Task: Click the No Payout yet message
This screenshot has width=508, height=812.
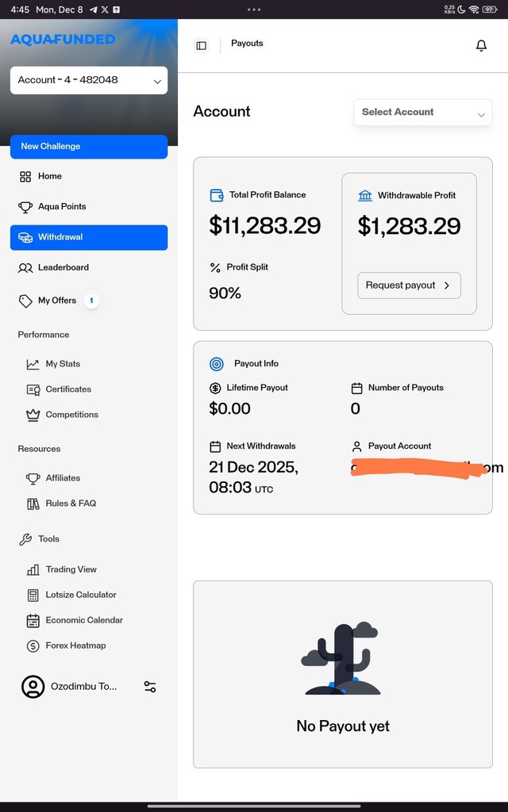Action: [x=343, y=726]
